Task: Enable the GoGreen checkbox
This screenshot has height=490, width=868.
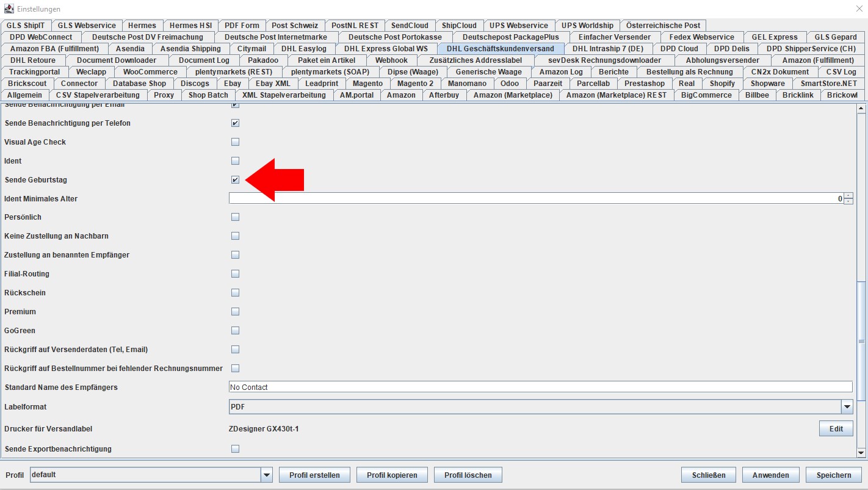Action: pyautogui.click(x=235, y=331)
